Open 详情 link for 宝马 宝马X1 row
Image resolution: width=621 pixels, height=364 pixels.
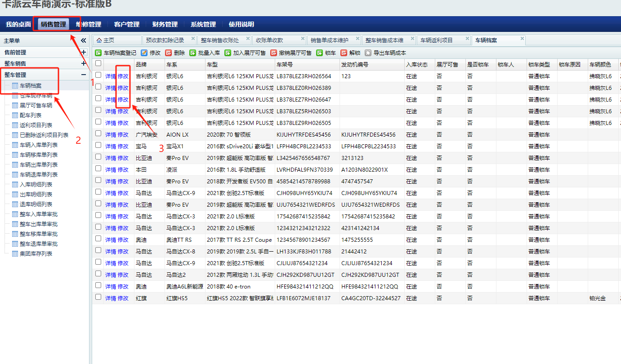tap(111, 146)
